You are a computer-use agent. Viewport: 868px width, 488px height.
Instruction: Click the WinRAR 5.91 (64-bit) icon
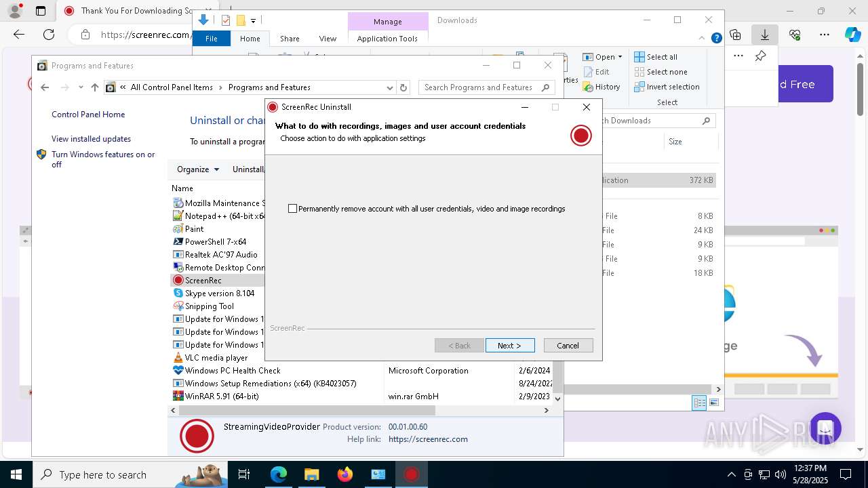(x=178, y=396)
